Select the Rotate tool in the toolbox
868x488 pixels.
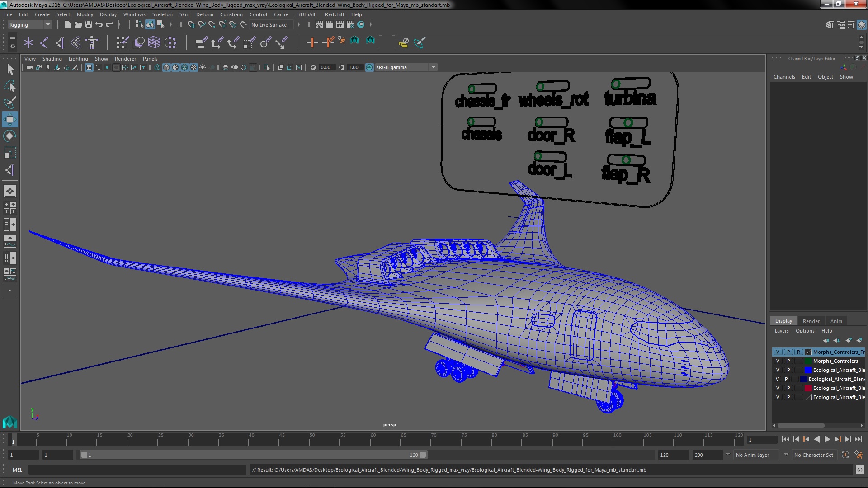(9, 136)
